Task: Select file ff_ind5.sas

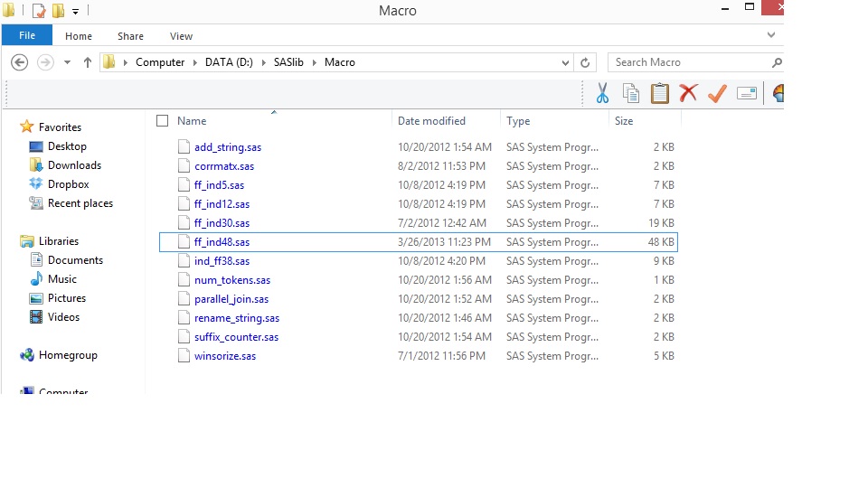Action: pos(219,184)
